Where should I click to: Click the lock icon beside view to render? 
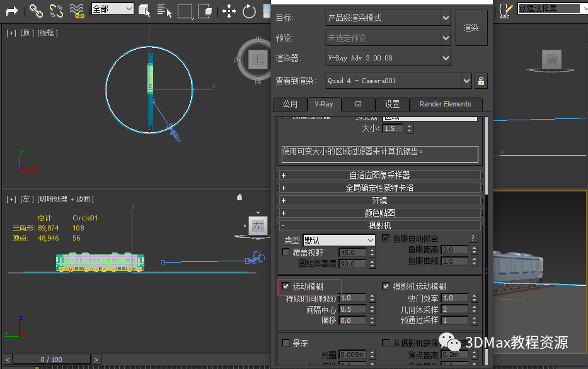[481, 81]
